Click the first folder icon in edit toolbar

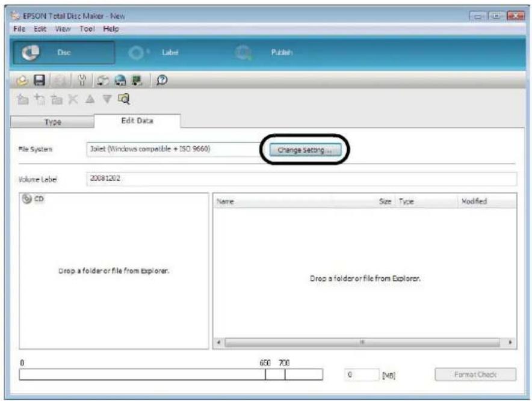tap(23, 99)
